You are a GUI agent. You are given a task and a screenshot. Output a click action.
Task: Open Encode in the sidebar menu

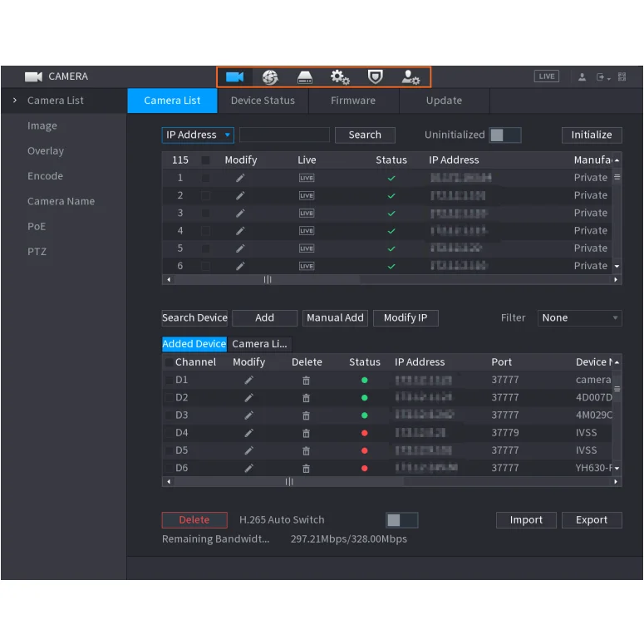click(x=45, y=176)
